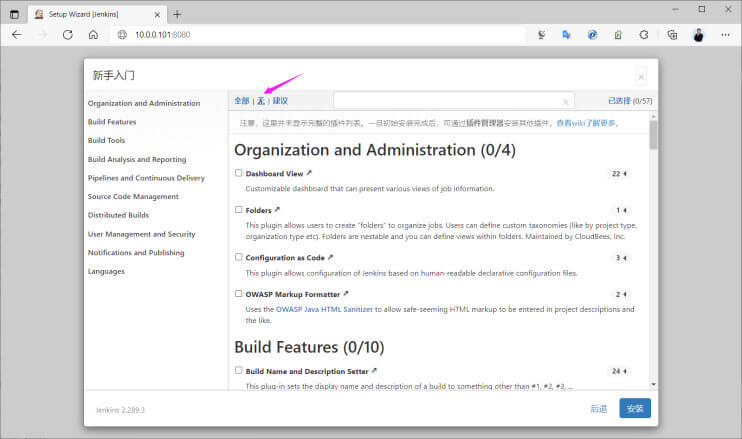This screenshot has width=742, height=439.
Task: Open browser settings and more menu
Action: coord(725,35)
